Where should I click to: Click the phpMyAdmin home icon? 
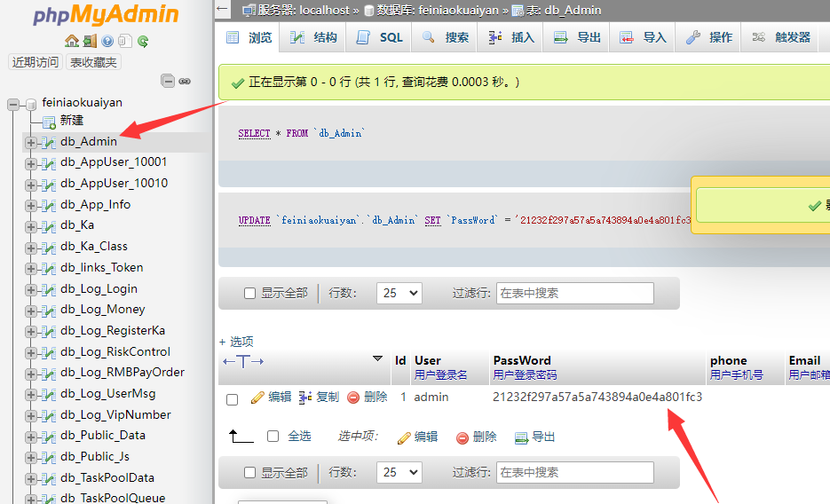point(72,41)
